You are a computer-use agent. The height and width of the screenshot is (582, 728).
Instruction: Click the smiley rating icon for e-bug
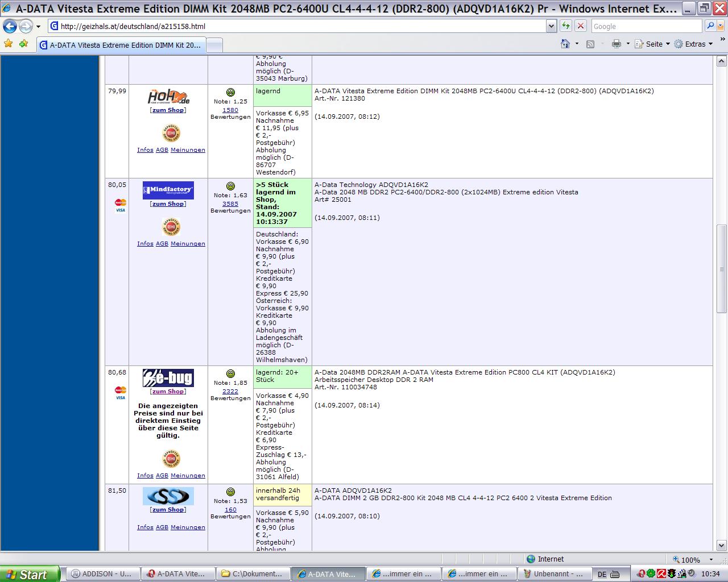pyautogui.click(x=230, y=374)
